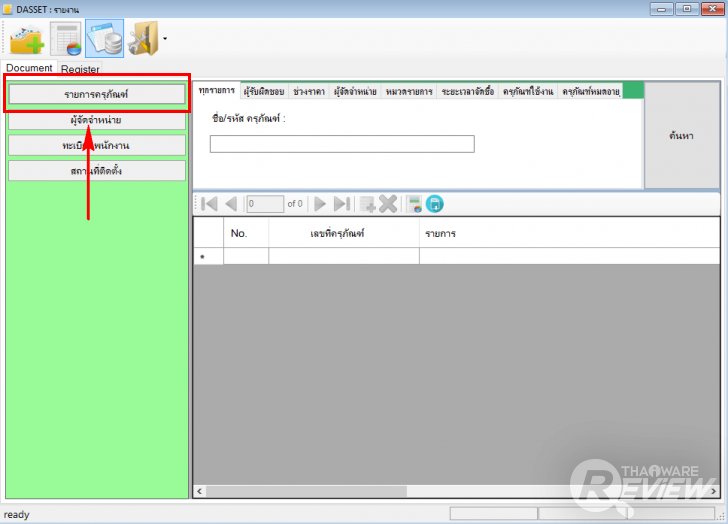
Task: Click the current record position field
Action: tap(265, 204)
